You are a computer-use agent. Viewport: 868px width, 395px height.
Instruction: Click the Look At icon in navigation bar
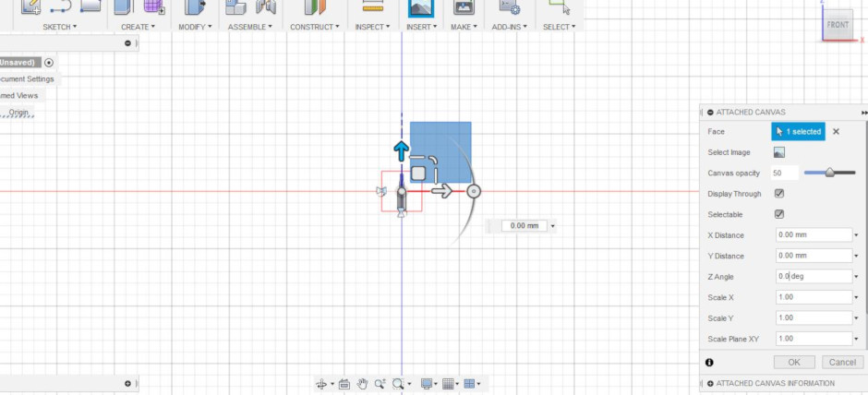[x=344, y=383]
